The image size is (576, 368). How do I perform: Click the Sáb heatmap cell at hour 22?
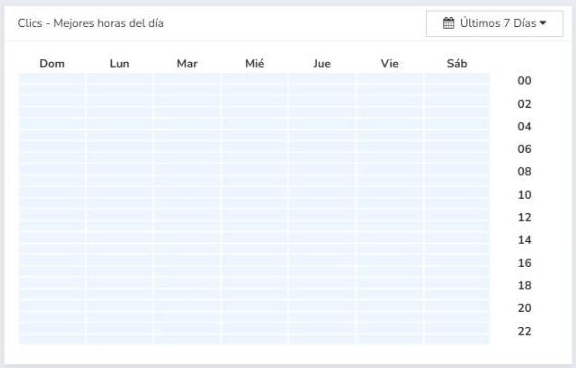tap(457, 328)
